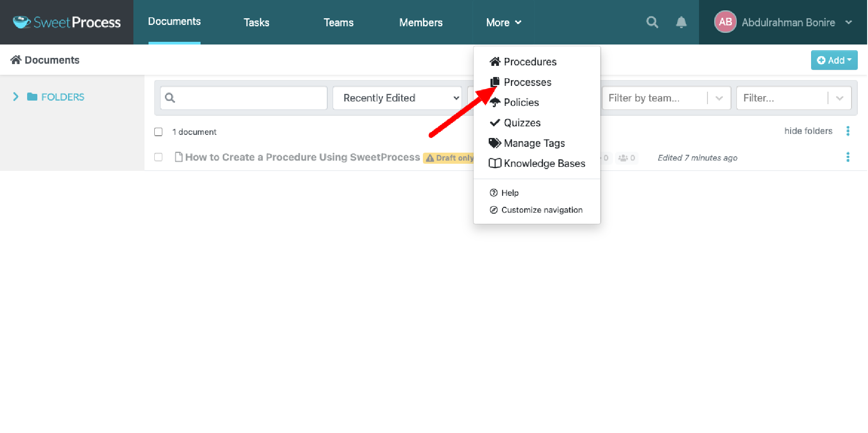Image resolution: width=868 pixels, height=433 pixels.
Task: Click the Documents breadcrumb title
Action: (52, 60)
